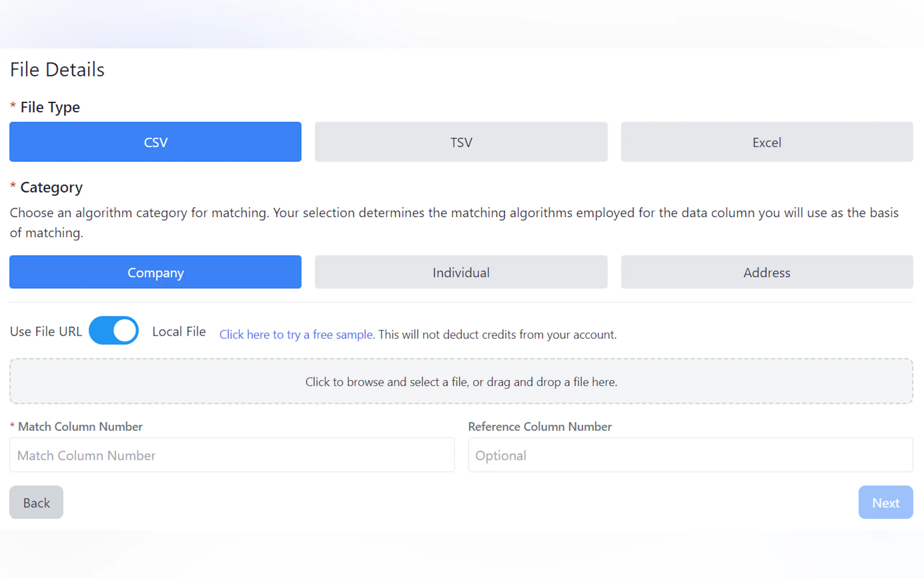Click the file browse drop zone
924x578 pixels.
point(461,381)
